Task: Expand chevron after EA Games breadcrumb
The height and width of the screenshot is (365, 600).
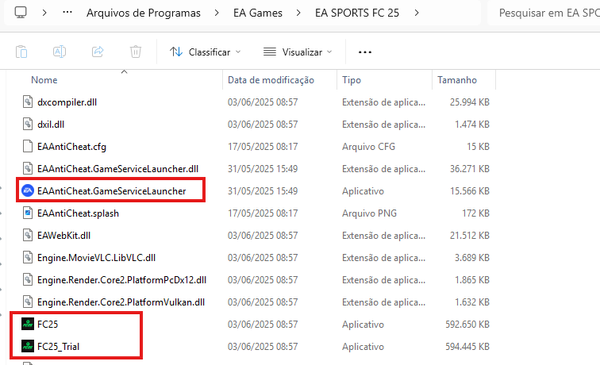Action: tap(298, 13)
